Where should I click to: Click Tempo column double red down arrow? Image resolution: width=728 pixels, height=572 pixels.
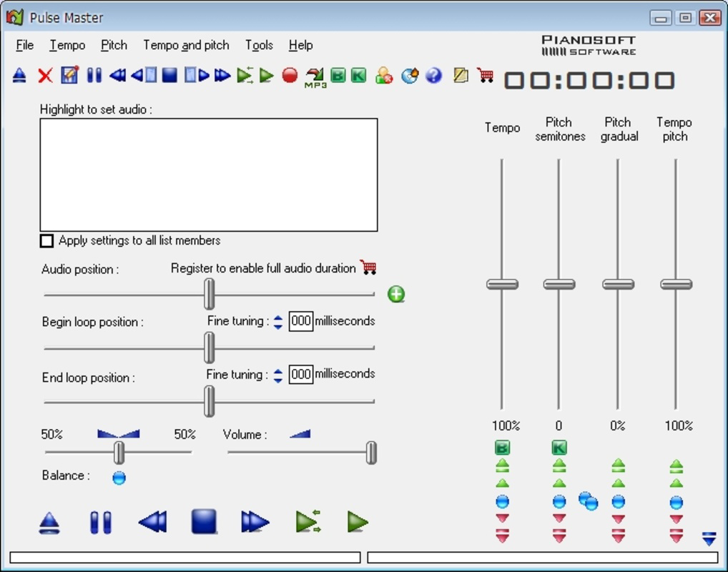click(502, 536)
